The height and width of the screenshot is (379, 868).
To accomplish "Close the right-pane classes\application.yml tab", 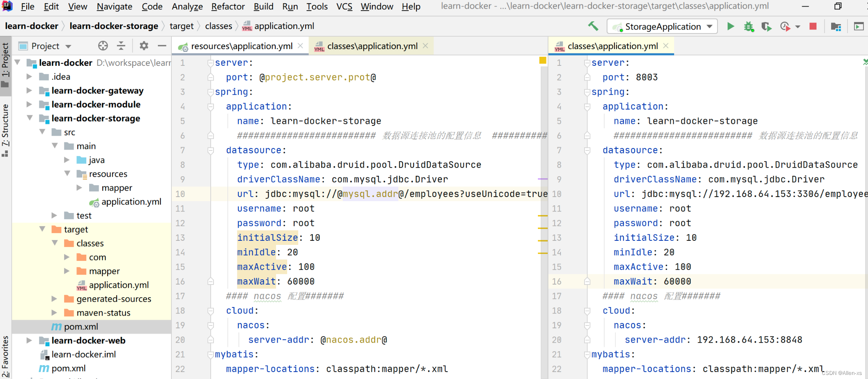I will click(666, 46).
